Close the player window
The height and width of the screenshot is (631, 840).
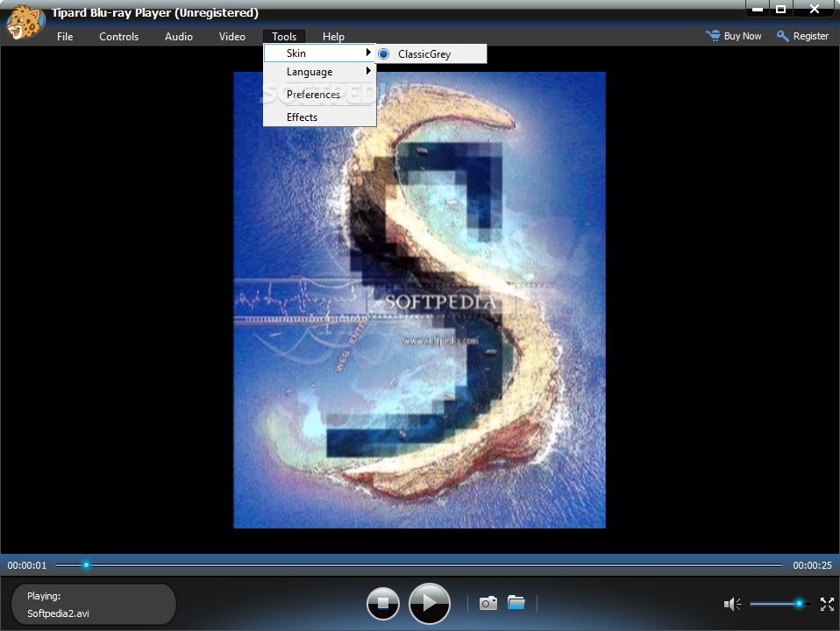pos(815,9)
